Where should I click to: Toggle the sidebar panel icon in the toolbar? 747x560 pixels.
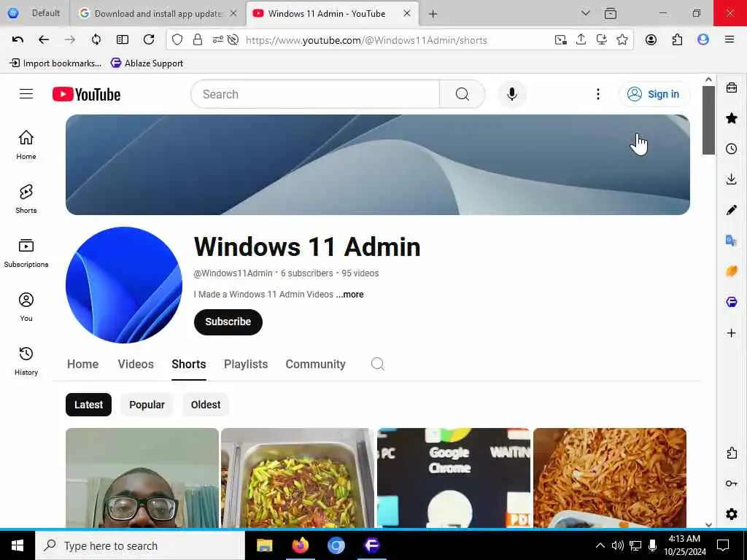point(123,39)
